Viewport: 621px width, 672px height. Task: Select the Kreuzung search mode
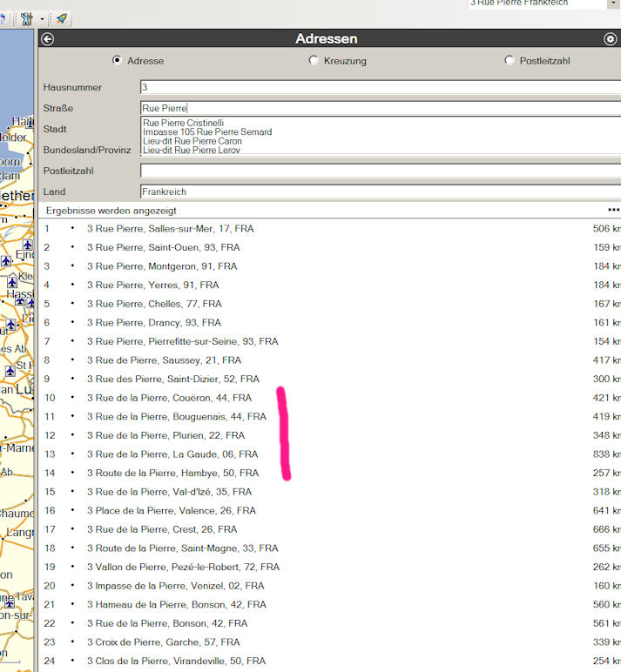click(x=314, y=61)
